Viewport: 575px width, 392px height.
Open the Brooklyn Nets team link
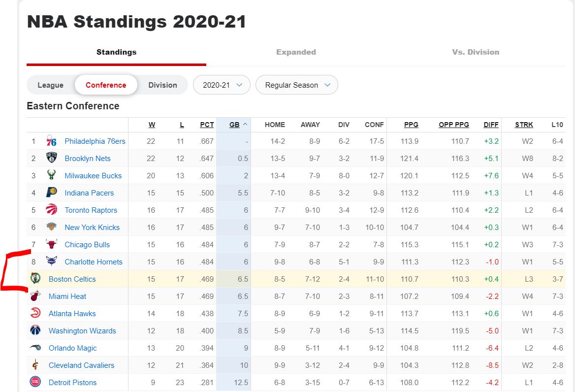88,159
